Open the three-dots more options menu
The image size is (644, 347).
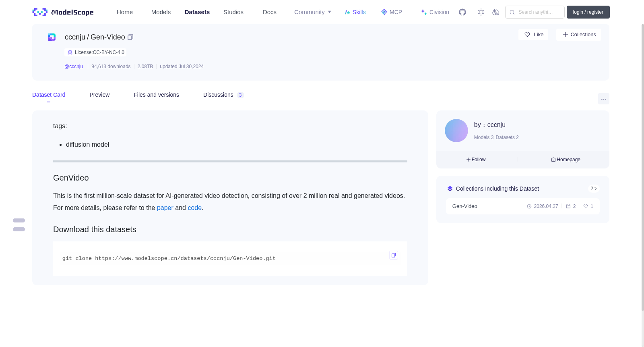pos(604,99)
